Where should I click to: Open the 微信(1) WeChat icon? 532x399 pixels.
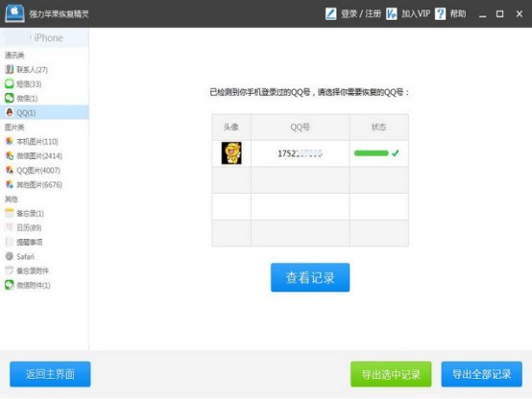tap(10, 98)
